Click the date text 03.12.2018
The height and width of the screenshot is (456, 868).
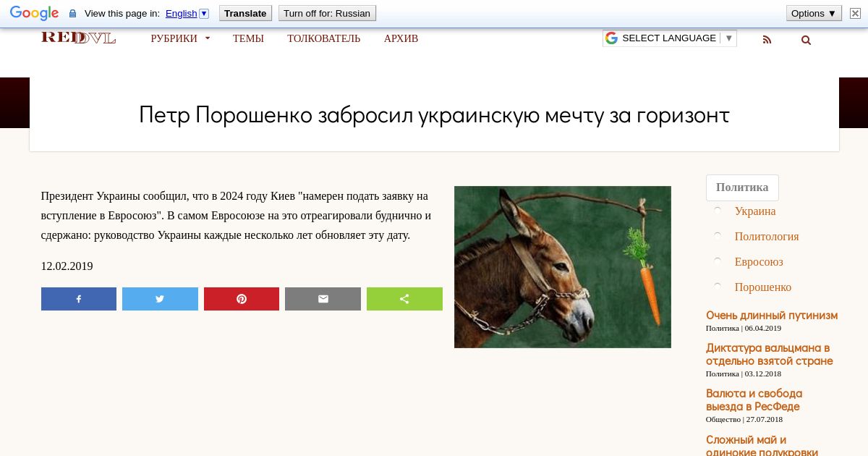(x=763, y=373)
